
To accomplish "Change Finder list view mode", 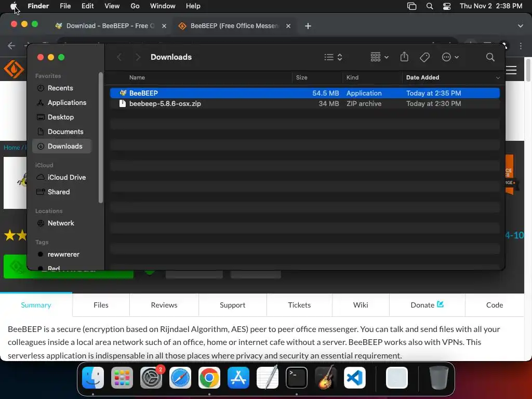I will click(333, 57).
